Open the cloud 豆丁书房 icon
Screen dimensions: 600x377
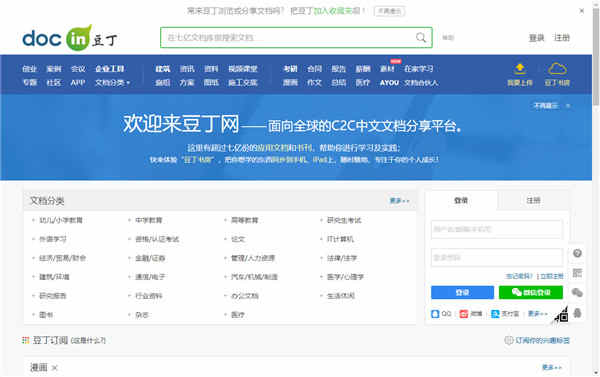click(x=557, y=69)
